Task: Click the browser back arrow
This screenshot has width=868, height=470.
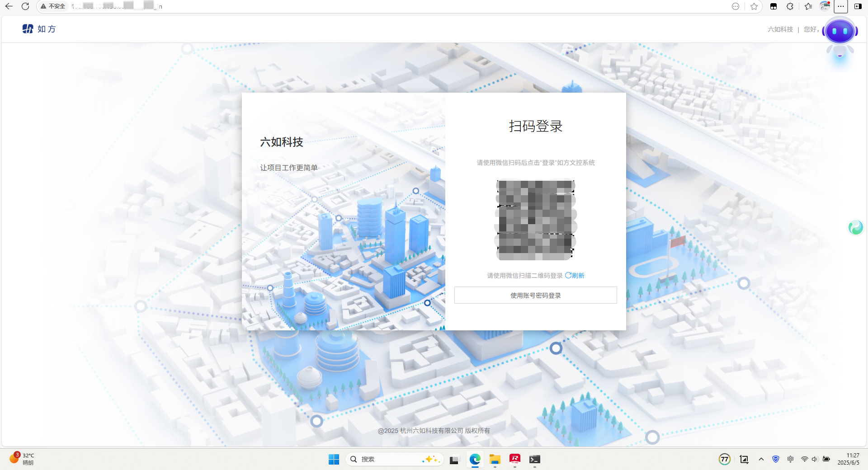Action: (x=9, y=6)
